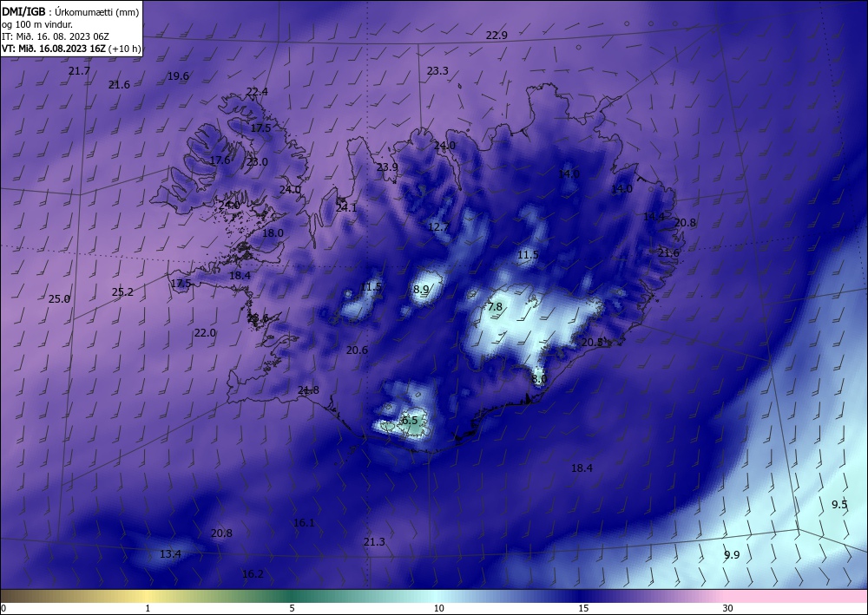Select the 9.5 value label

(x=839, y=504)
